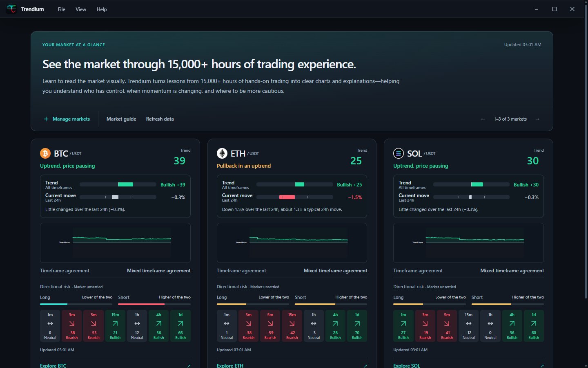Image resolution: width=588 pixels, height=368 pixels.
Task: Open the Help menu
Action: pos(102,9)
